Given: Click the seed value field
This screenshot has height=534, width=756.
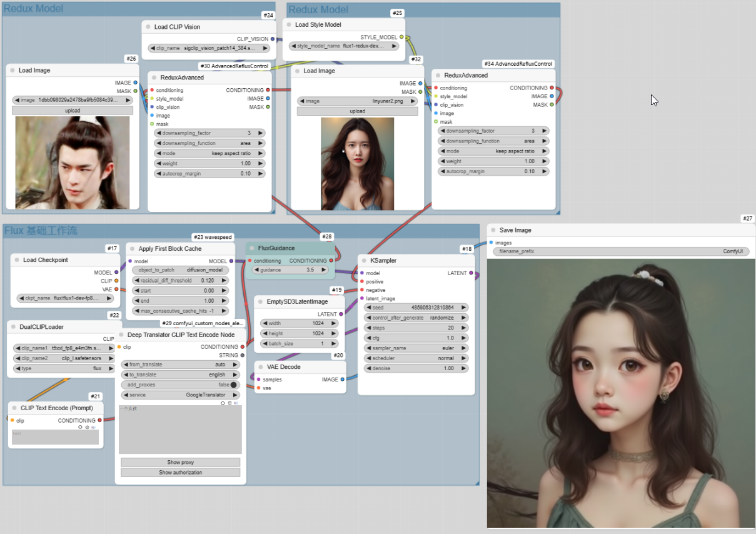Looking at the screenshot, I should tap(416, 308).
